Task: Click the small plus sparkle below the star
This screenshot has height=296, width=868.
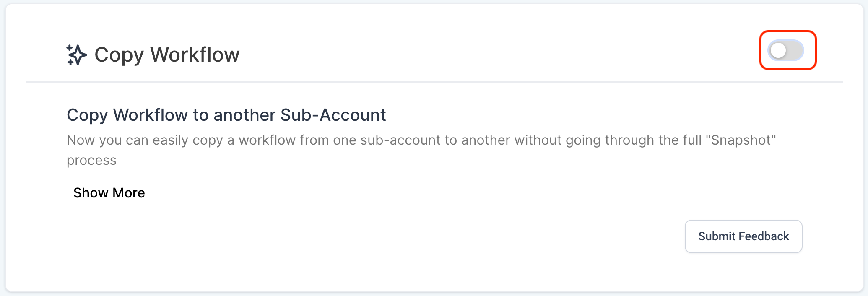Action: 70,63
